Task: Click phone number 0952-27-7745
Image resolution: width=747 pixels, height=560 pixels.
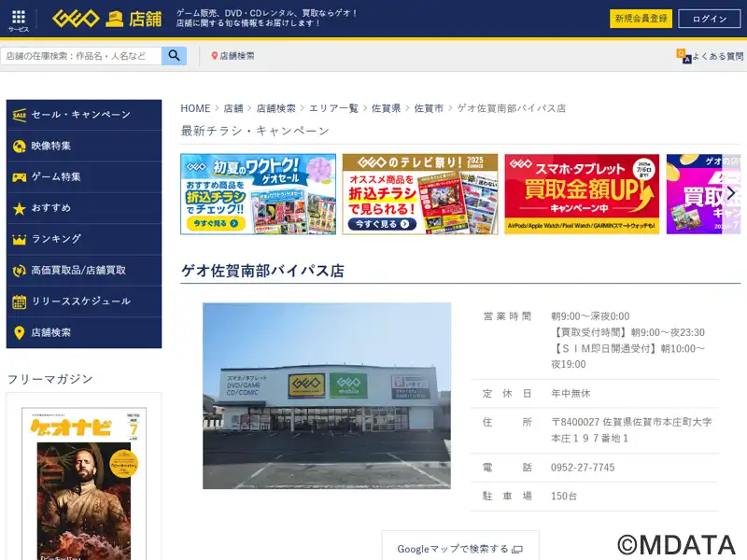Action: point(583,468)
